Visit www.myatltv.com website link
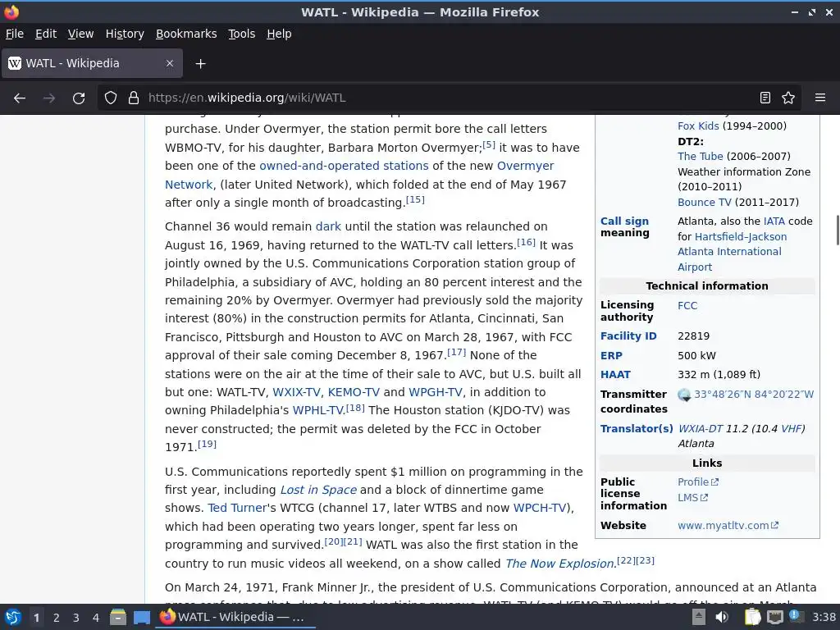 (x=728, y=526)
